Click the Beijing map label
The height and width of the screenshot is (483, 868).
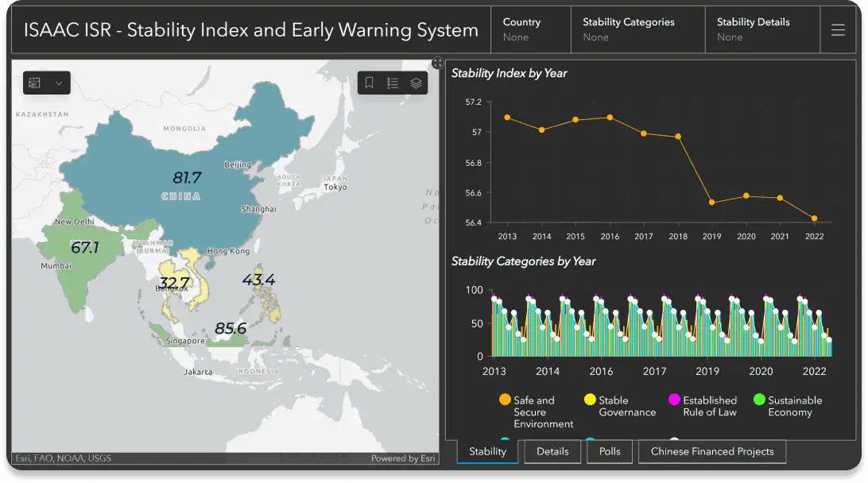(238, 164)
